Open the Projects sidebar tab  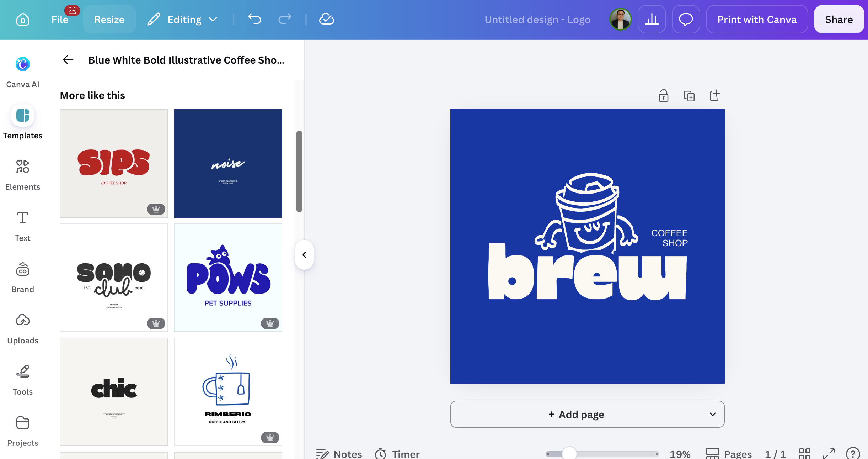[x=23, y=431]
